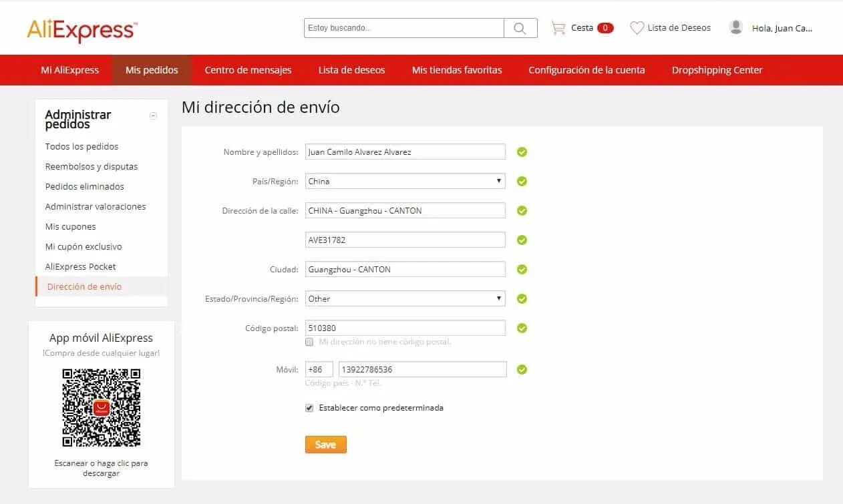
Task: Open Mi cupón exclusivo link
Action: (x=83, y=246)
